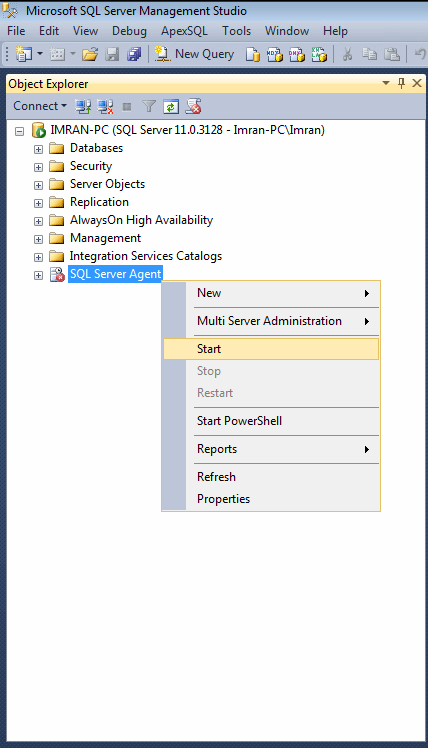Open the Help menu
The width and height of the screenshot is (428, 748).
335,31
